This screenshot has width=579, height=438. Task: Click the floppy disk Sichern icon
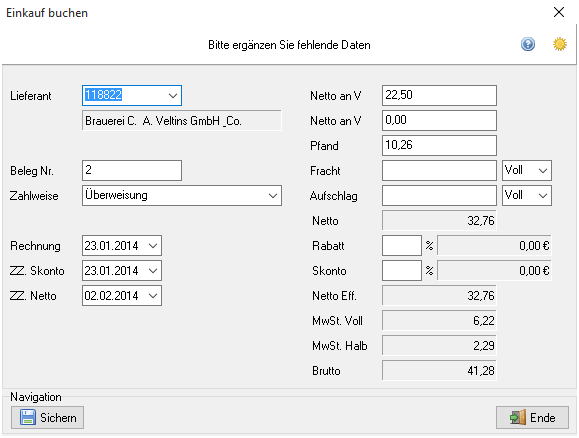[x=28, y=417]
